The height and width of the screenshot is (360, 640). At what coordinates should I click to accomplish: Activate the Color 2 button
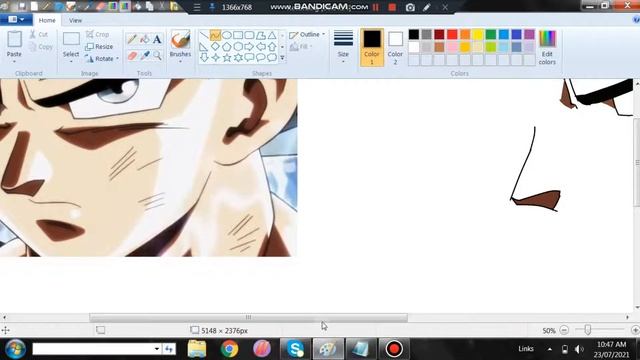click(x=395, y=47)
